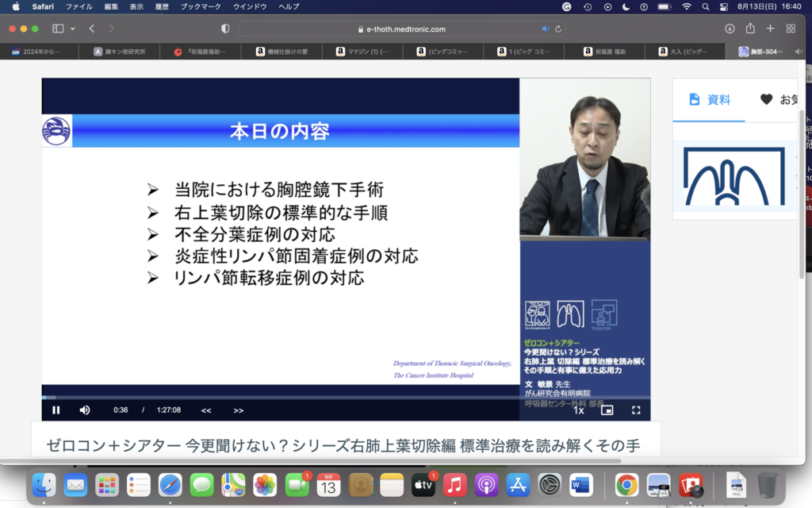The height and width of the screenshot is (508, 812).
Task: Skip forward with the >> button
Action: click(239, 410)
